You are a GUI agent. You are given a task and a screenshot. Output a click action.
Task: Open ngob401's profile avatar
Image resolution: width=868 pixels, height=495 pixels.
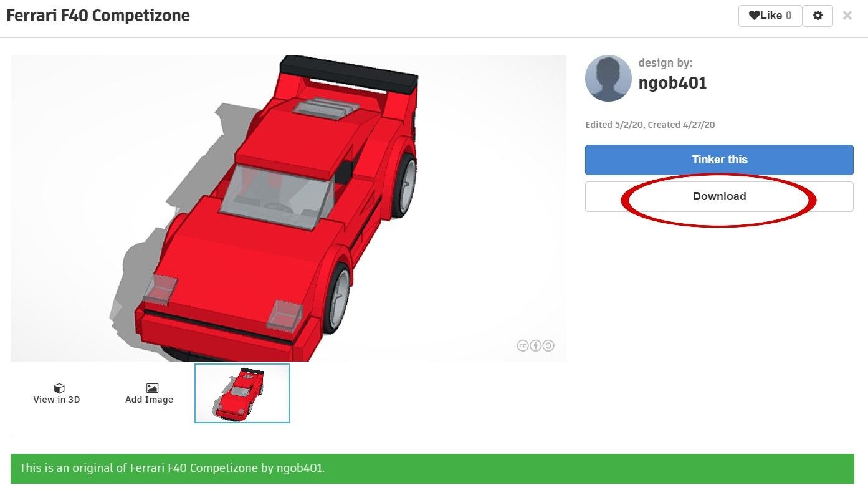pyautogui.click(x=608, y=78)
